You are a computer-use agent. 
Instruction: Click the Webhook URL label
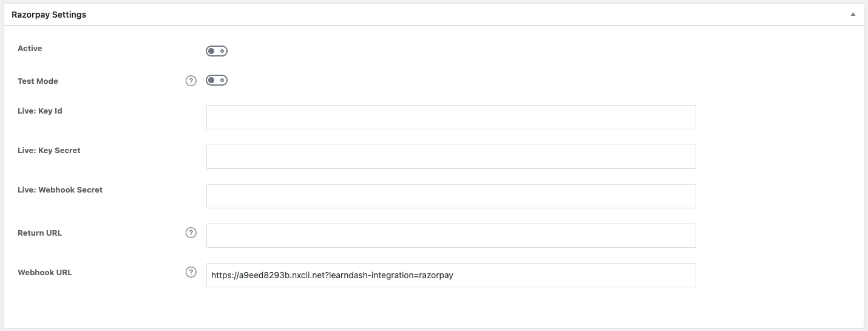pos(45,273)
